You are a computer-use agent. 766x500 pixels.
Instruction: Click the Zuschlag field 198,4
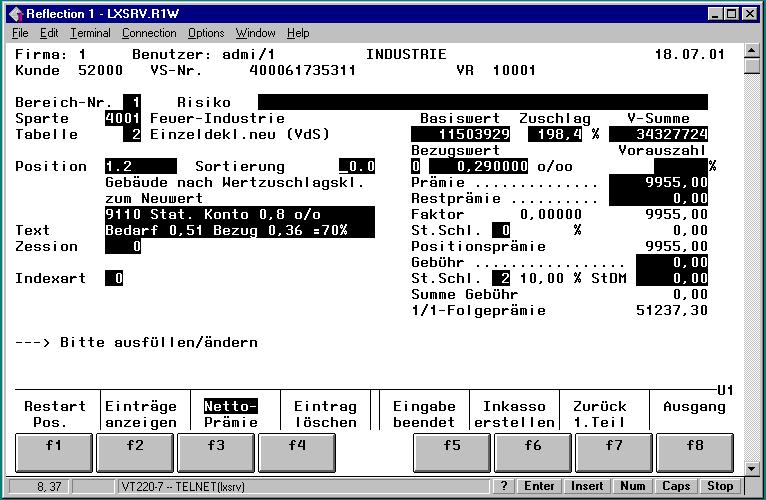(555, 134)
